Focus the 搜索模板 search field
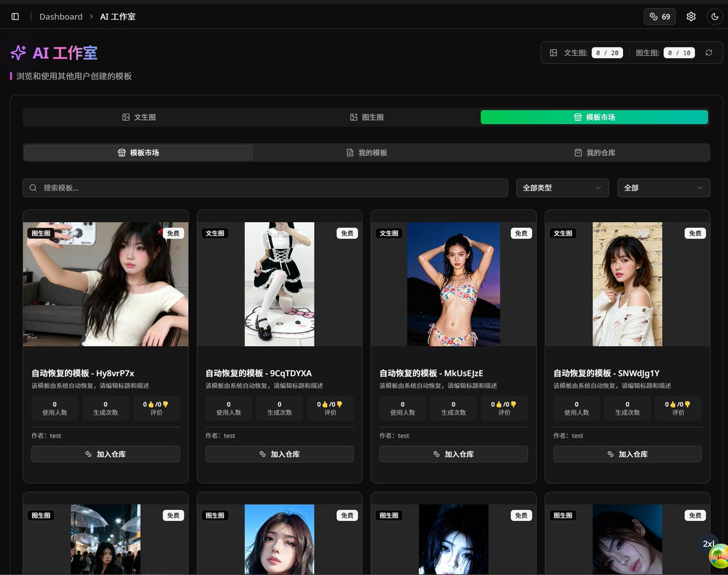 pyautogui.click(x=265, y=188)
